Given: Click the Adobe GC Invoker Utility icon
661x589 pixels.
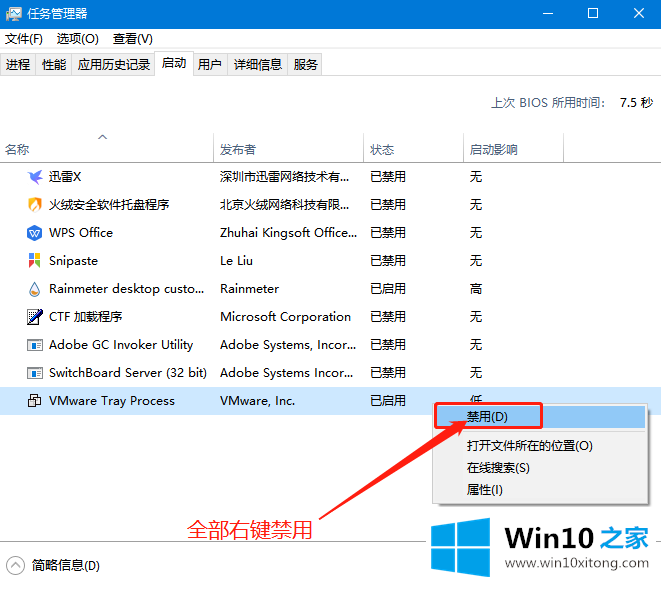Looking at the screenshot, I should [35, 345].
